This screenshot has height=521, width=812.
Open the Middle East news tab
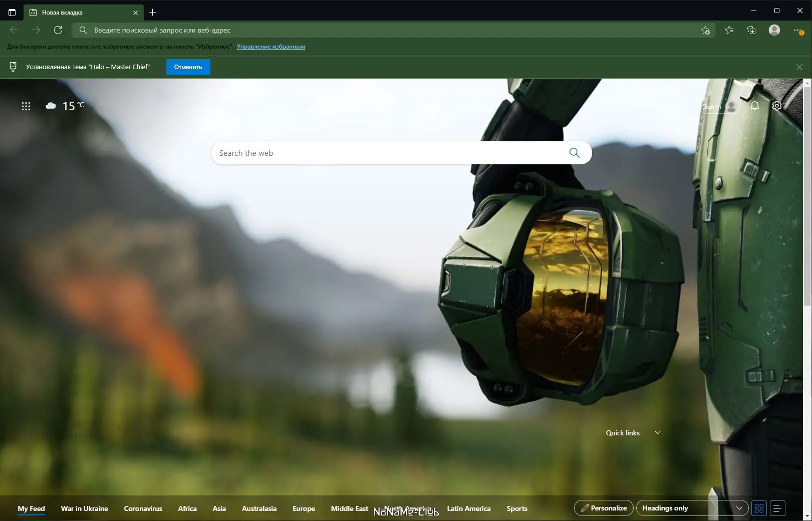click(x=350, y=508)
